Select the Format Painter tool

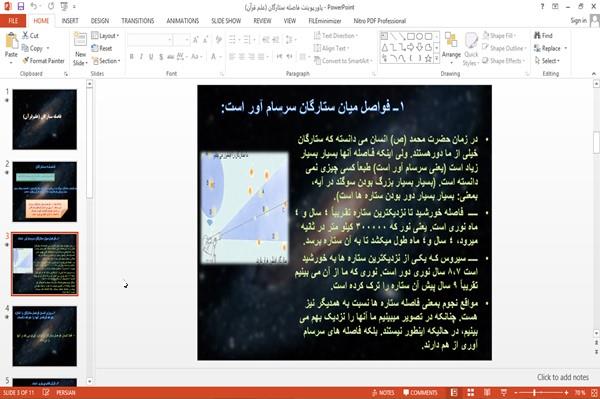[x=43, y=61]
